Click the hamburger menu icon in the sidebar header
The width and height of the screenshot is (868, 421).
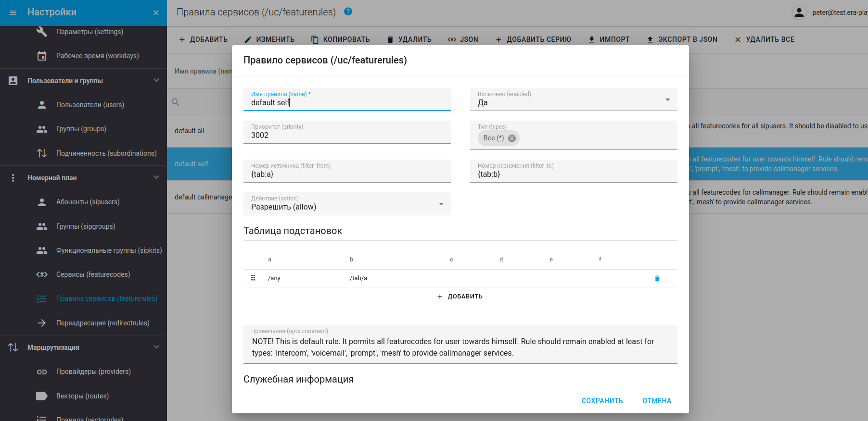point(13,12)
